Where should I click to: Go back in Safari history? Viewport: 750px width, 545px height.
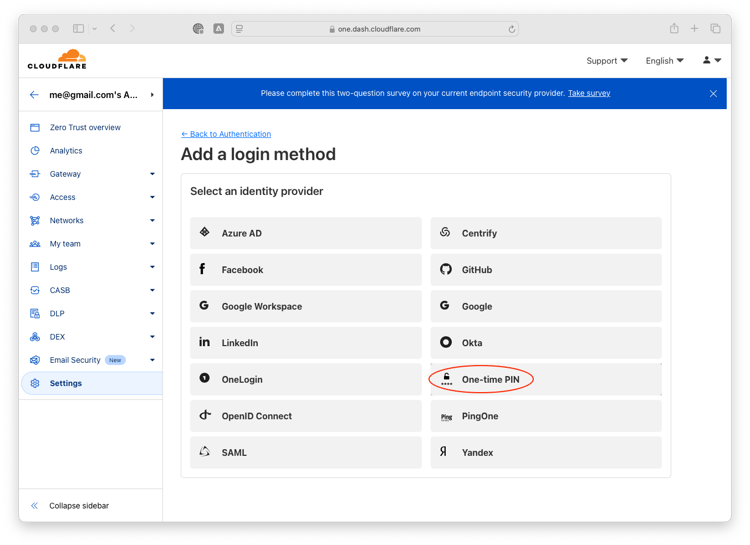tap(113, 29)
